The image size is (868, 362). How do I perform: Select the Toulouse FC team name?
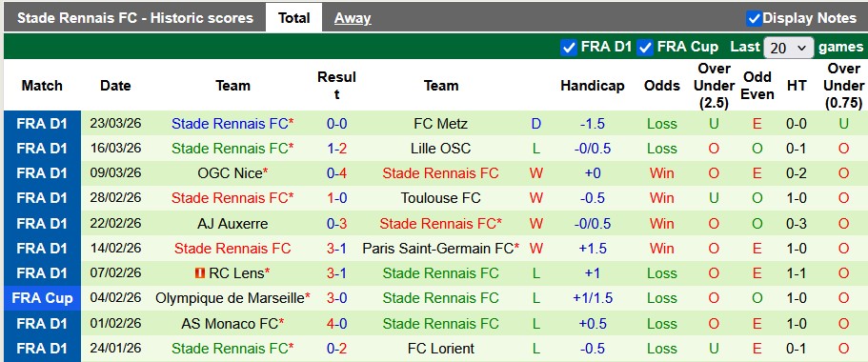click(440, 198)
